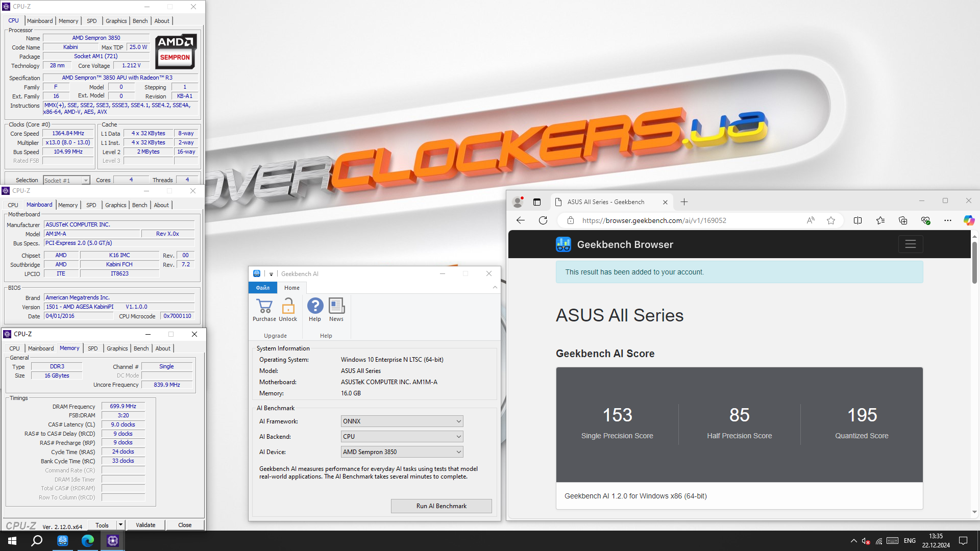
Task: Click the browser address bar URL
Action: (654, 220)
